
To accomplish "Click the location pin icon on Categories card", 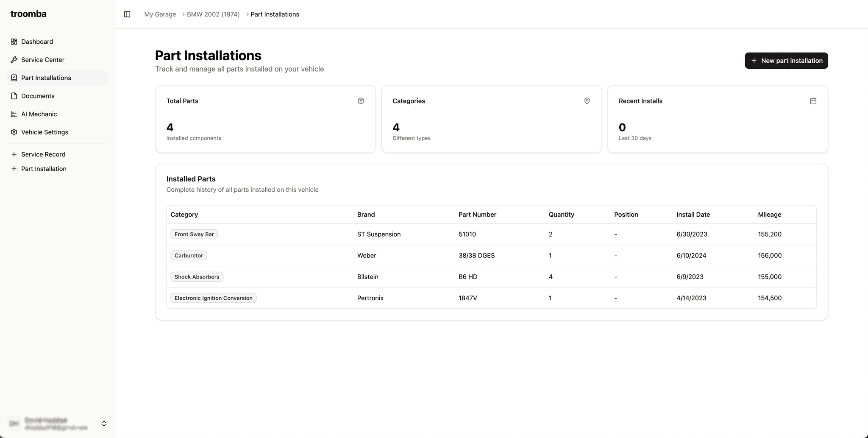I will click(x=587, y=101).
